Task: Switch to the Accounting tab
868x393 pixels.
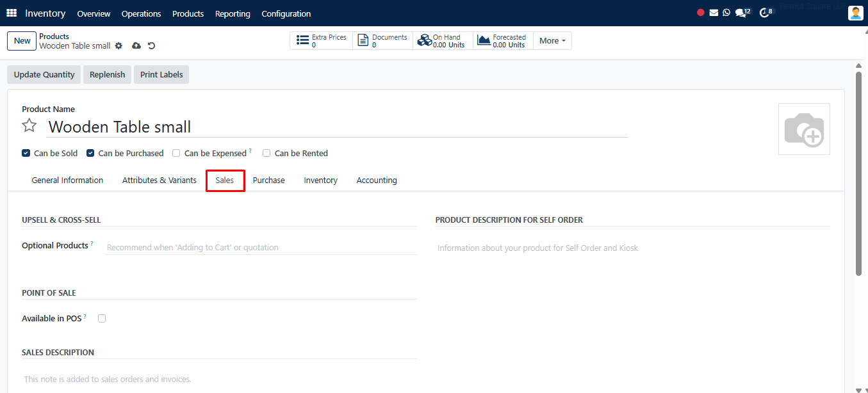Action: (377, 180)
